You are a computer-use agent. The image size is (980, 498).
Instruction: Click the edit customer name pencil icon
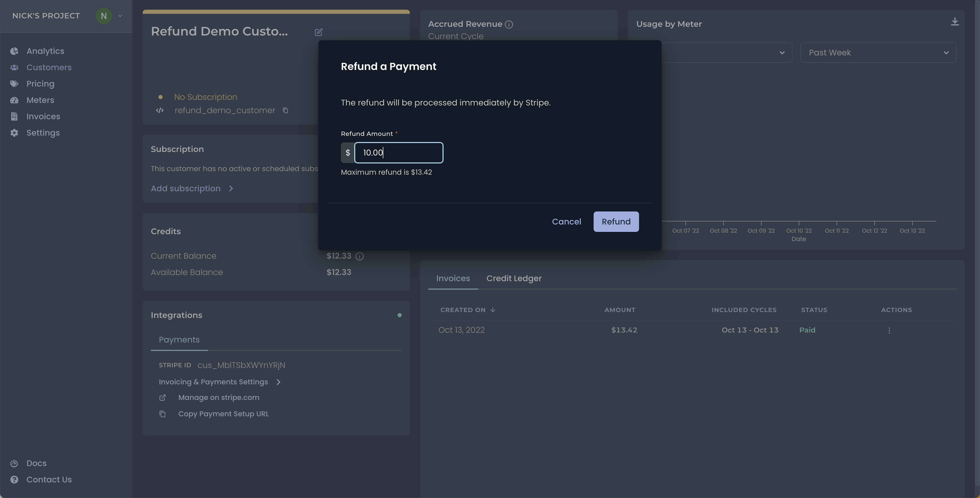pyautogui.click(x=318, y=32)
